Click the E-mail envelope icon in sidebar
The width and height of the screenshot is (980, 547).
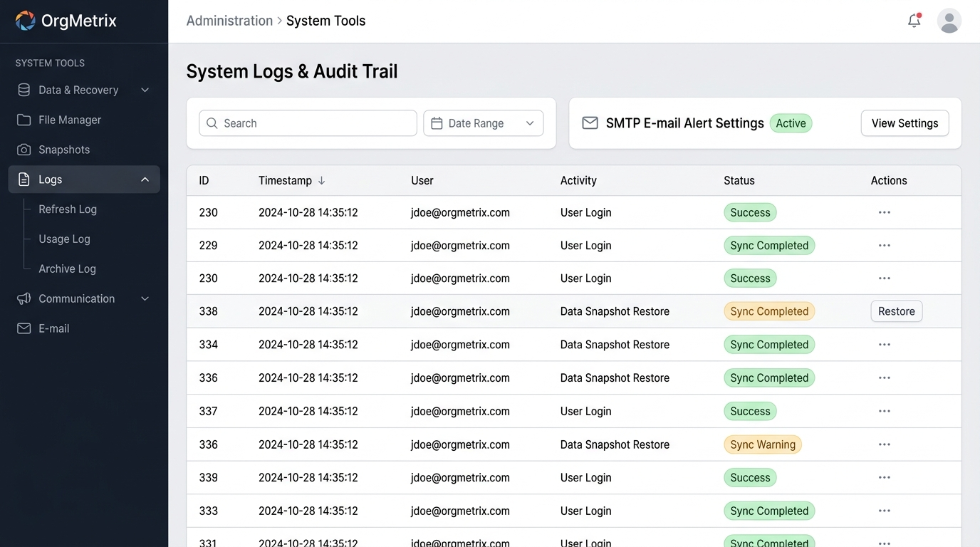click(x=24, y=328)
